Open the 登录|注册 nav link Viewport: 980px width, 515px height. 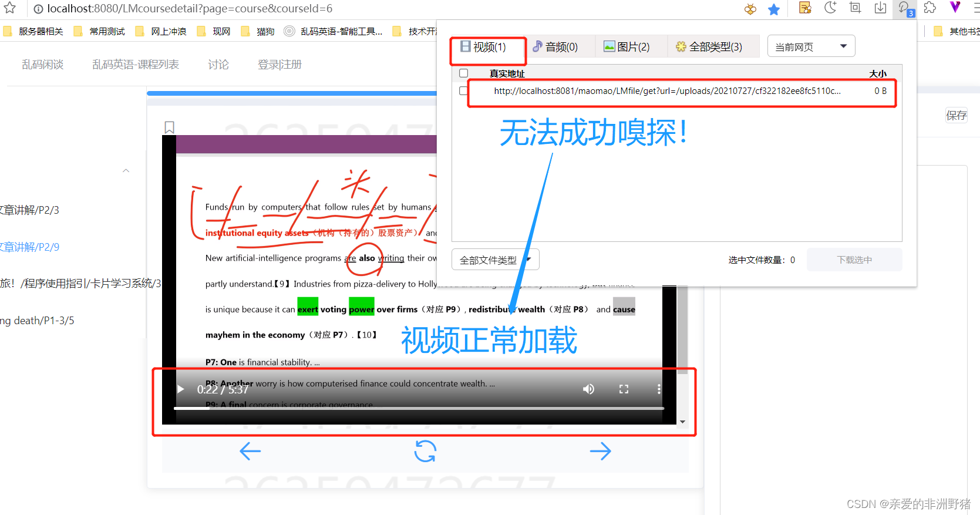tap(279, 65)
